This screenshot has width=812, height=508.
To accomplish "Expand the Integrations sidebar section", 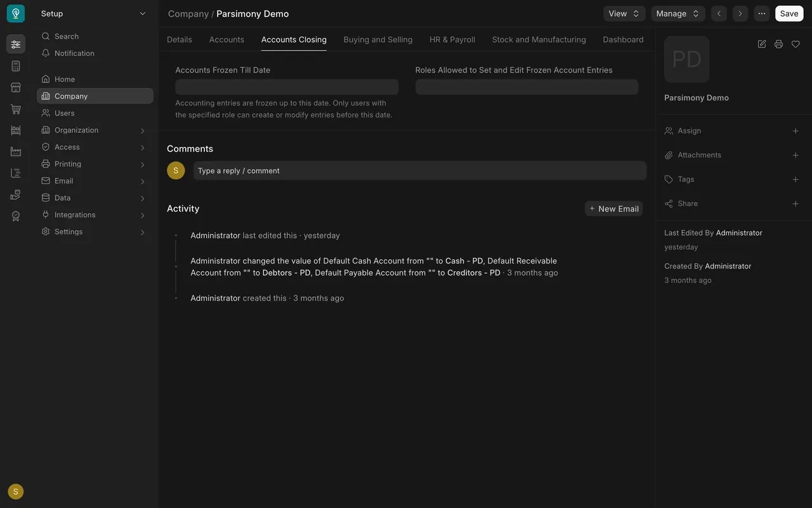I will tap(95, 215).
